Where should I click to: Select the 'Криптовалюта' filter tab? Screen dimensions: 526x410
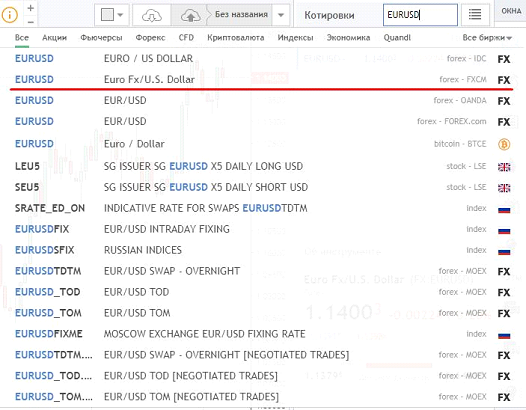[235, 38]
